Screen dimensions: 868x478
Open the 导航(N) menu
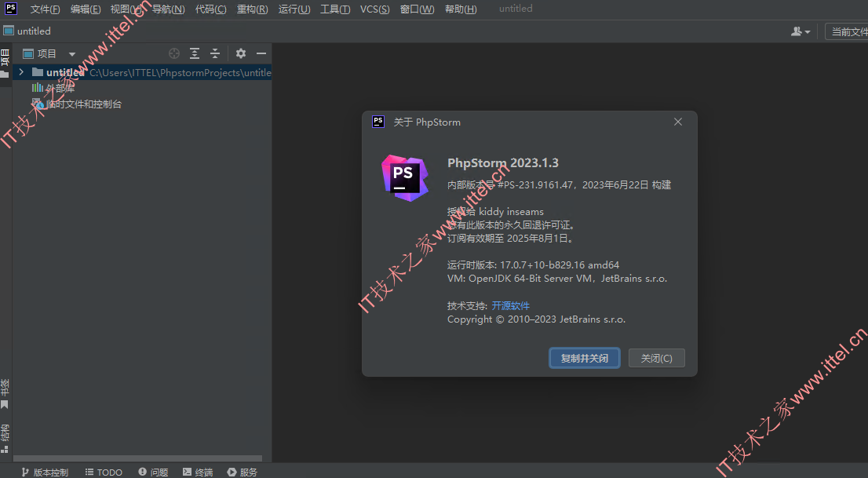[168, 9]
